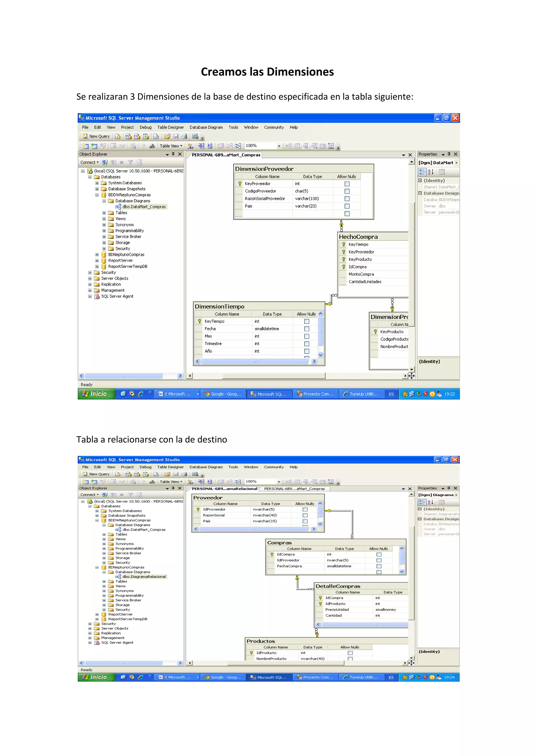The height and width of the screenshot is (756, 535).
Task: Click Open File folder icon in lower SSMS window
Action: click(x=167, y=474)
